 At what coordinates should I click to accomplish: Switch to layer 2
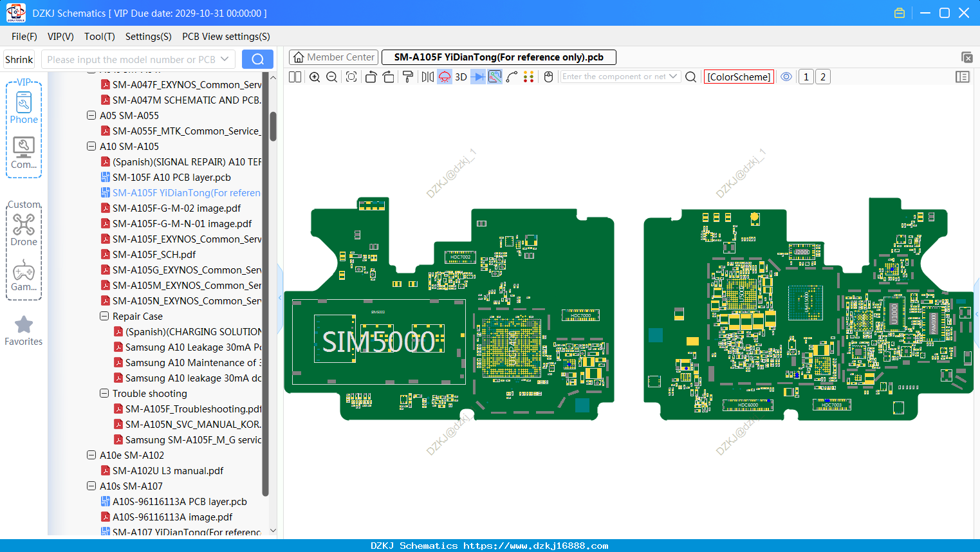tap(823, 77)
